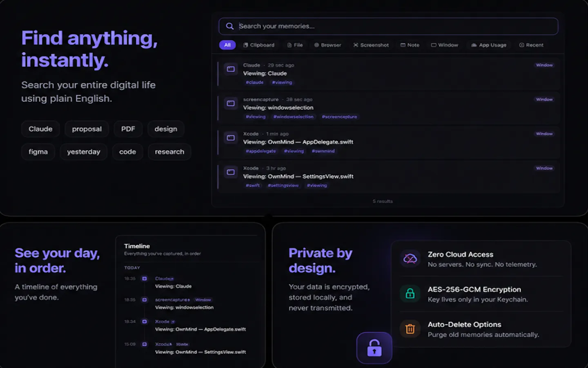Click the #viewing tag under 'Viewing: Claude' result
This screenshot has height=368, width=588.
282,82
